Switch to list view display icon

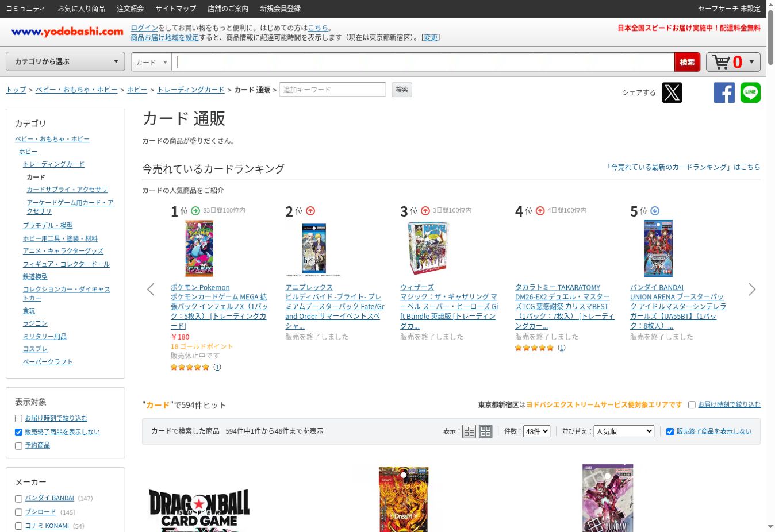pyautogui.click(x=469, y=431)
